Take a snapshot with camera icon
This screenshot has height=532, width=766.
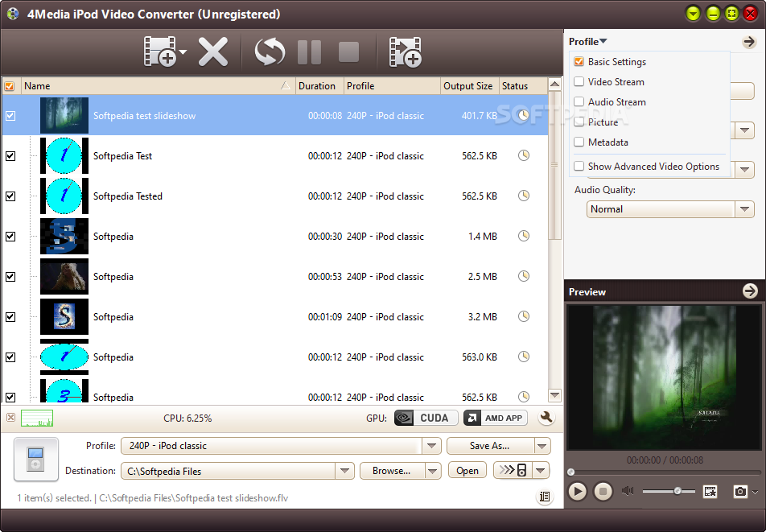click(740, 491)
